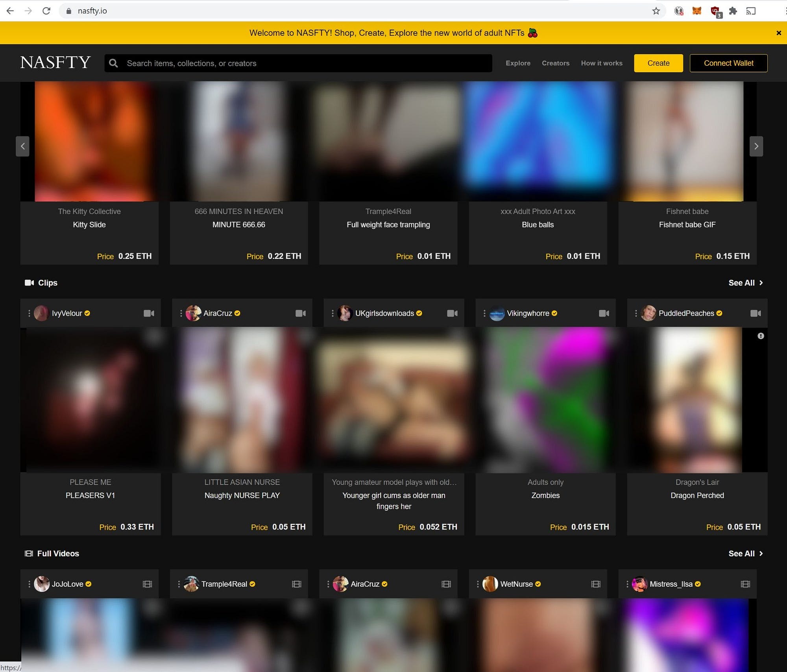
Task: Click the Connect Wallet button
Action: pyautogui.click(x=728, y=63)
